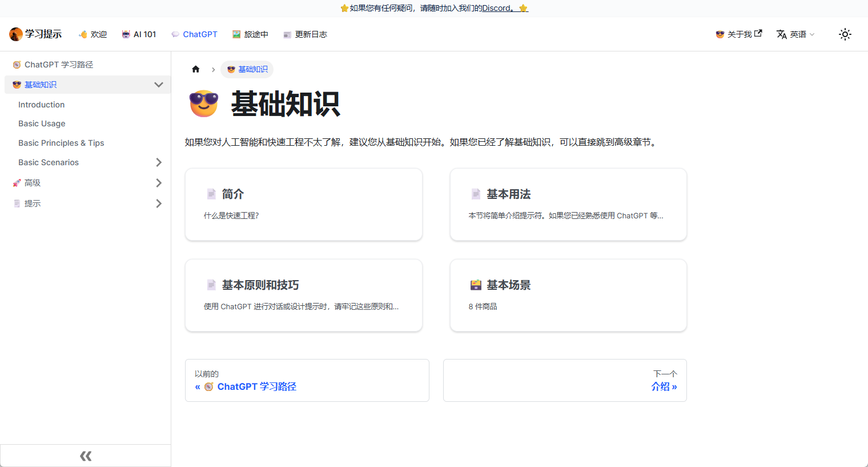
Task: Click the document icon on 基本用法 card
Action: 476,194
